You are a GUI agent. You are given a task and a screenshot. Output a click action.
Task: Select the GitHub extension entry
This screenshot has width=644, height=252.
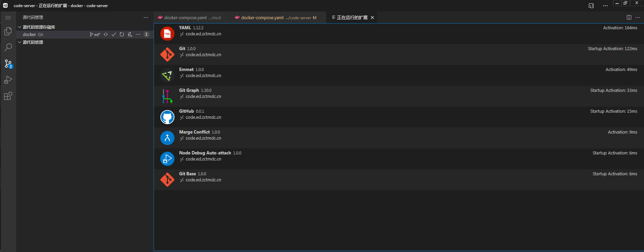point(399,117)
